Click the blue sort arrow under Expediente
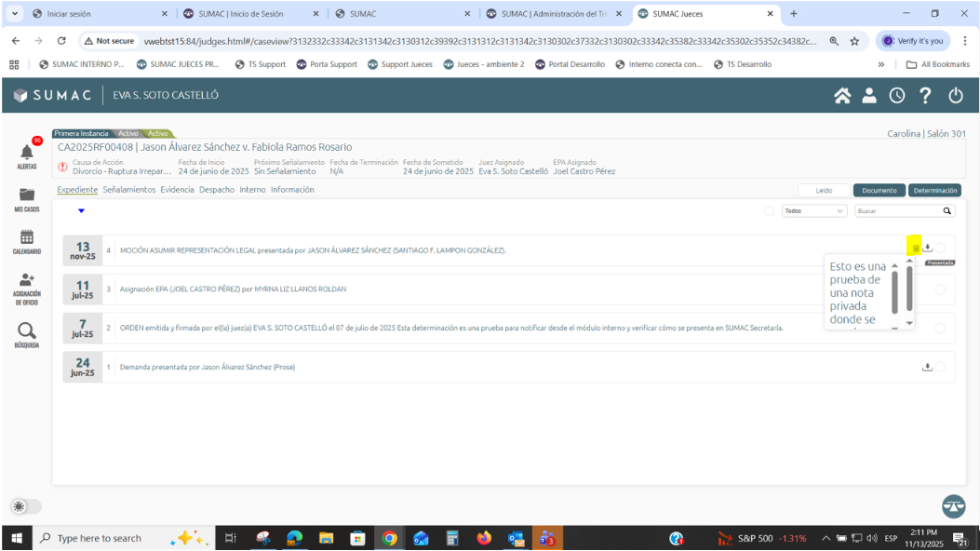 point(81,211)
